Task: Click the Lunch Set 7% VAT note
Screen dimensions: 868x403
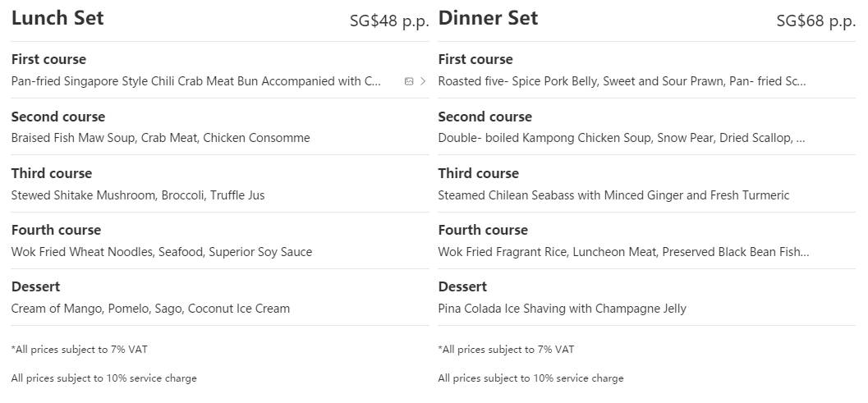Action: click(x=80, y=350)
